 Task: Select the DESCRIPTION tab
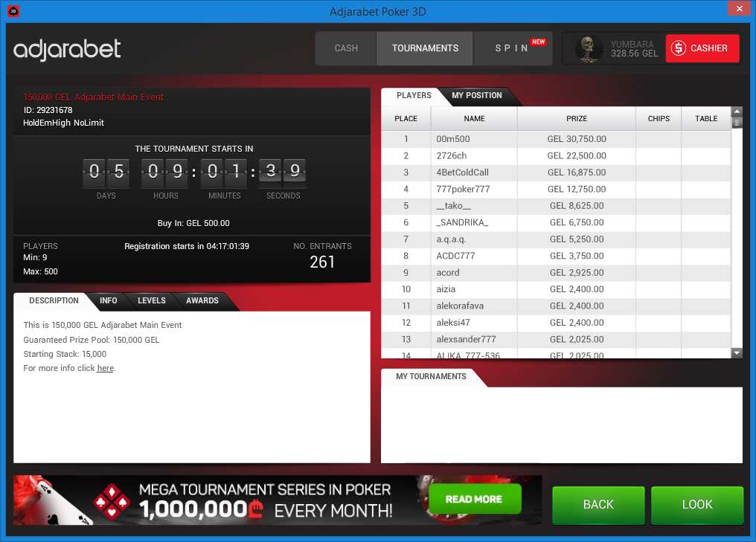pos(54,300)
